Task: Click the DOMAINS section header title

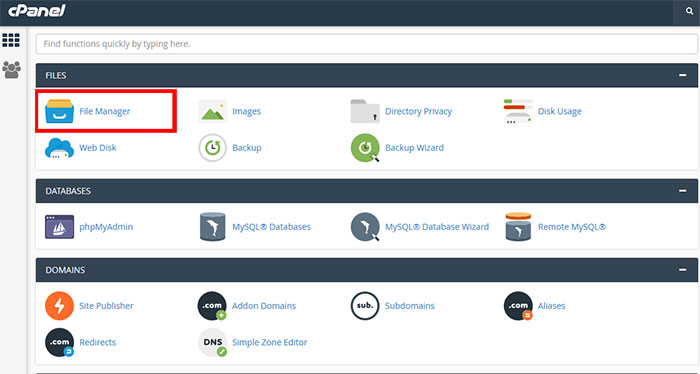Action: 65,270
